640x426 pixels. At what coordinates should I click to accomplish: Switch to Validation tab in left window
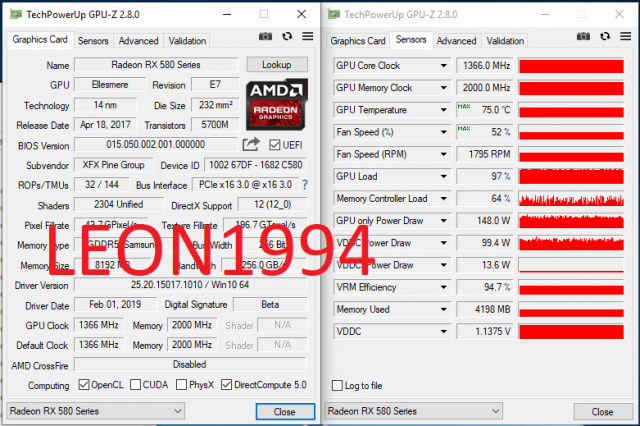pyautogui.click(x=187, y=41)
